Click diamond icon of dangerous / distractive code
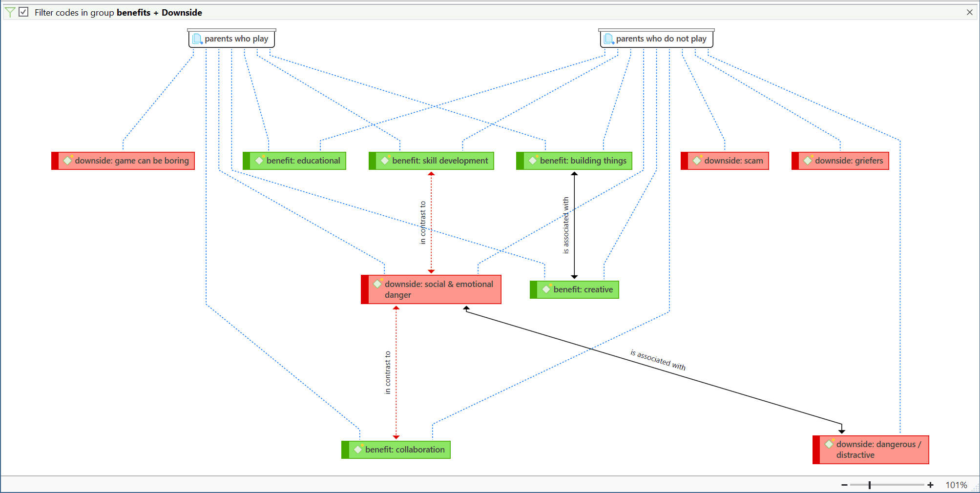Viewport: 980px width, 493px height. tap(829, 444)
